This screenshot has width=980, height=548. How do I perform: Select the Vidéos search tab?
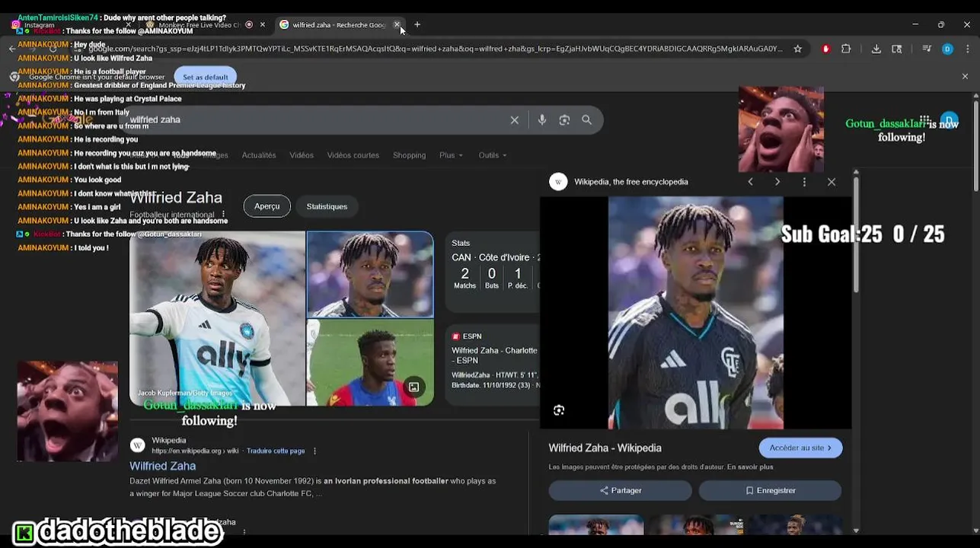pos(302,155)
